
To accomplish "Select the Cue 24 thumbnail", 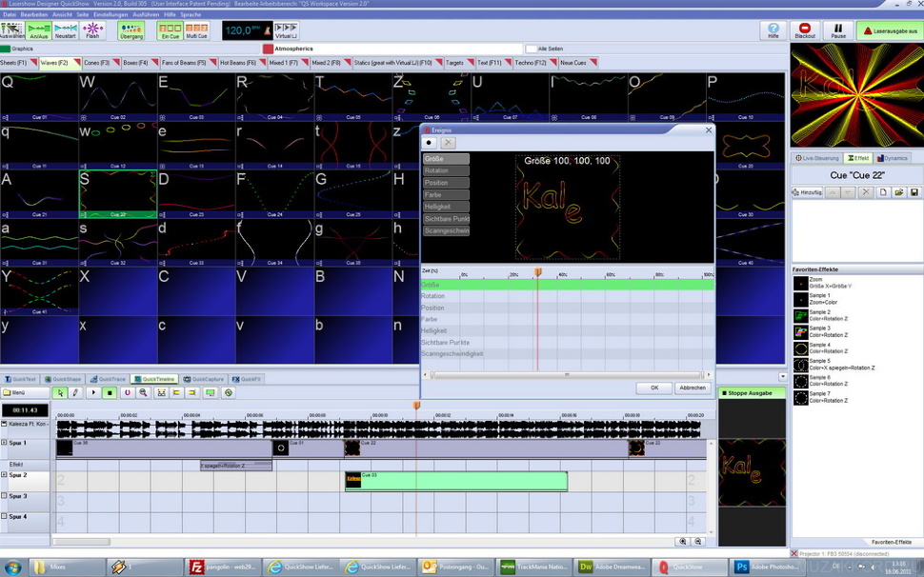I will [x=274, y=193].
